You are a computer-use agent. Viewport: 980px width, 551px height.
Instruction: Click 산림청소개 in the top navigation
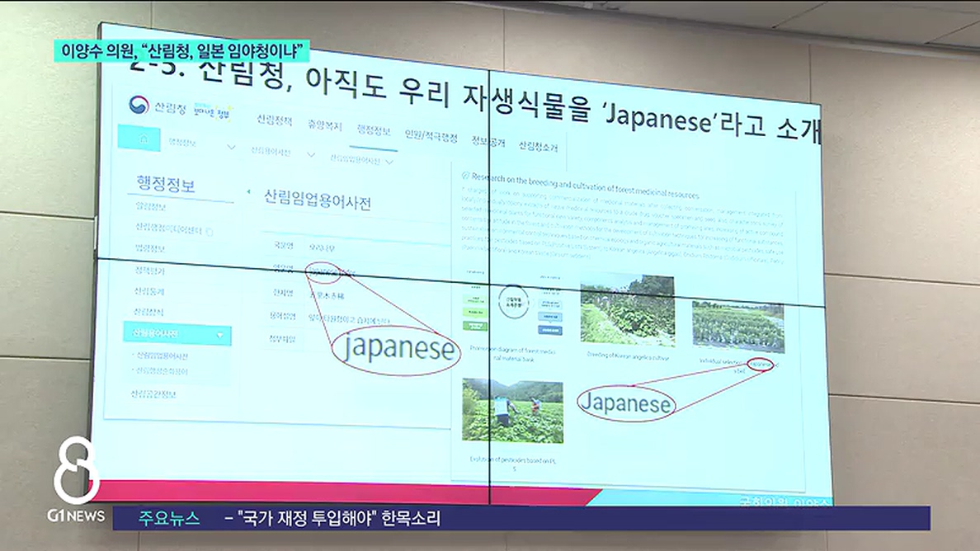[538, 147]
